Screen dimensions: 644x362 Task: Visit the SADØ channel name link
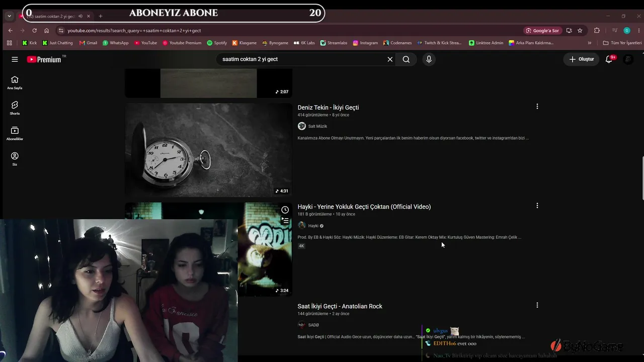coord(313,325)
